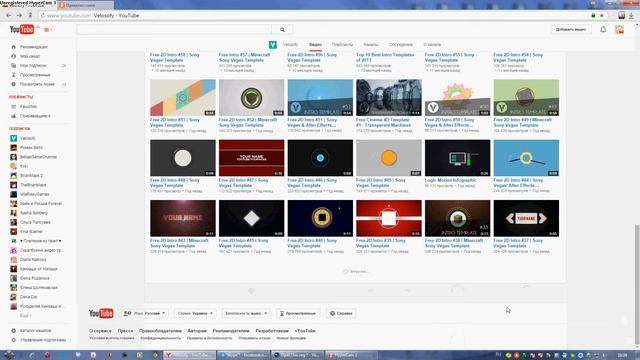Switch to the Velosofy channel home tab
The image size is (640, 360).
point(291,44)
